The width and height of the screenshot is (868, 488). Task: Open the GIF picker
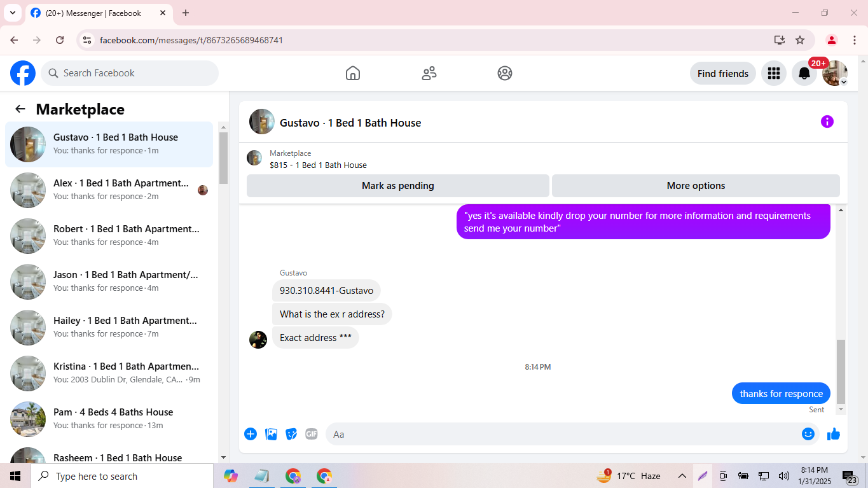(x=311, y=434)
